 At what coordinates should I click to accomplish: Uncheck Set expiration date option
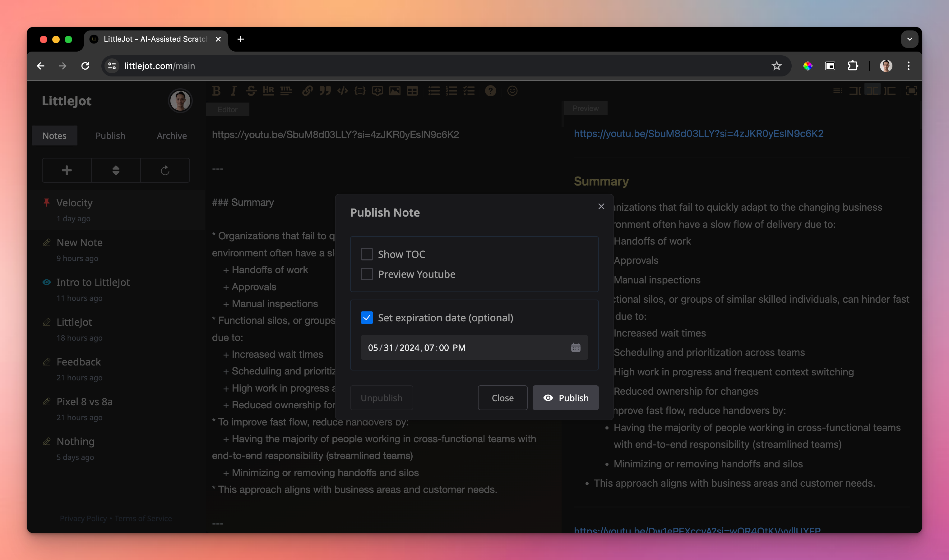367,318
